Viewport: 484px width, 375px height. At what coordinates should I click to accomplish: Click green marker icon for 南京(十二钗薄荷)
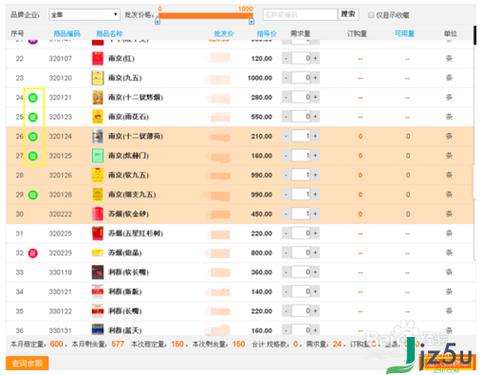click(33, 136)
